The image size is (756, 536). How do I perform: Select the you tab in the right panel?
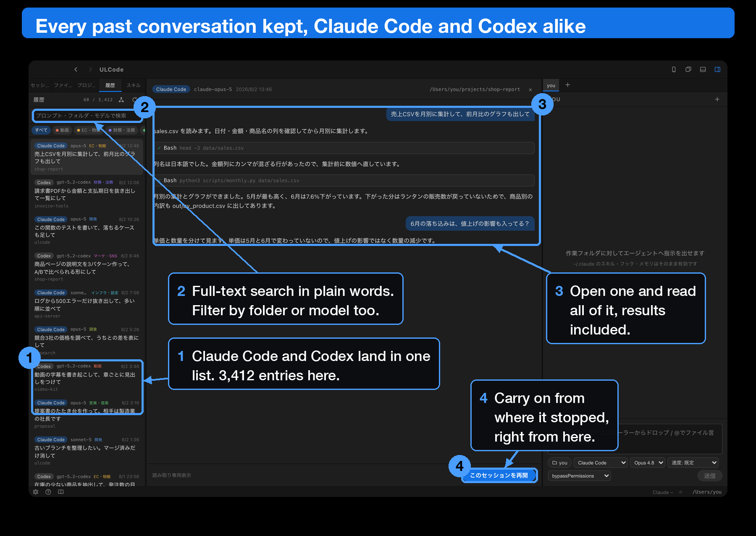[x=551, y=85]
